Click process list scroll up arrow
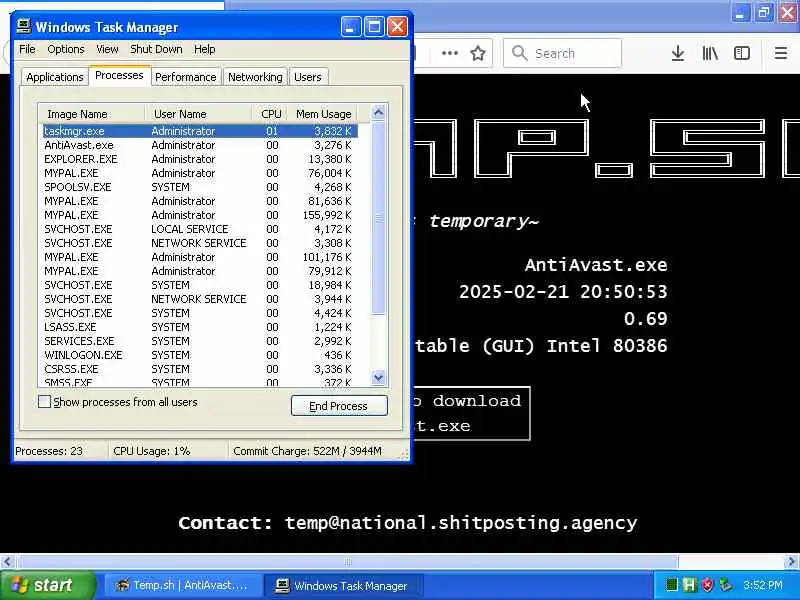The width and height of the screenshot is (800, 600). coord(379,112)
